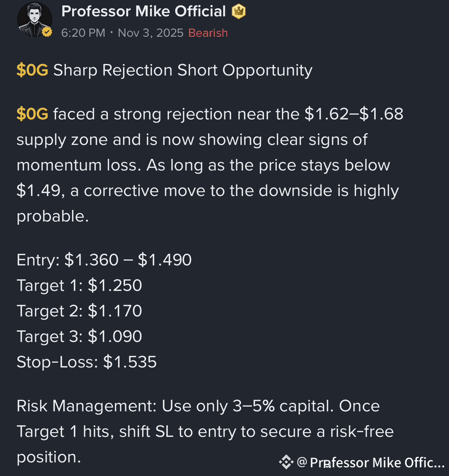Click the gold verified checkmark on avatar
This screenshot has height=476, width=449.
pyautogui.click(x=47, y=32)
